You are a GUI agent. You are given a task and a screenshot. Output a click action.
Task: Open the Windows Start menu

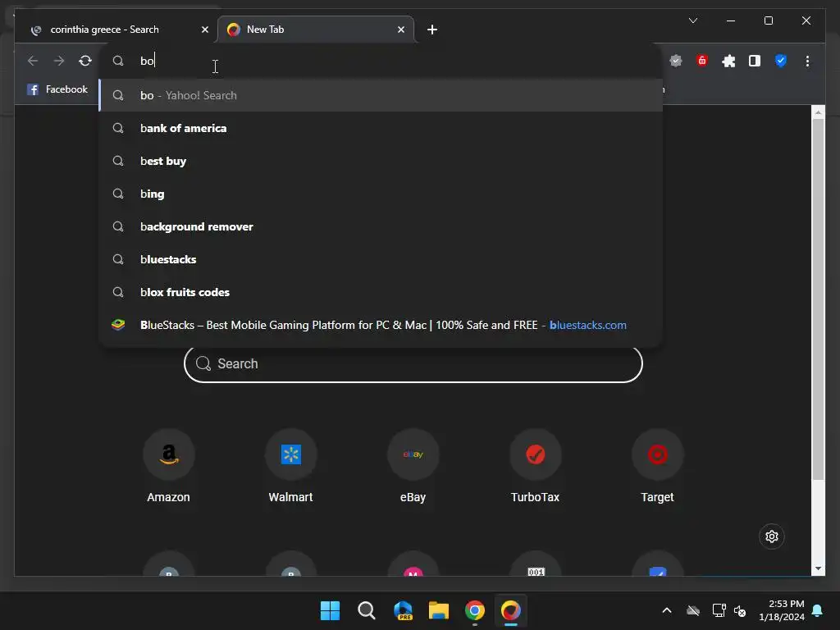click(330, 610)
